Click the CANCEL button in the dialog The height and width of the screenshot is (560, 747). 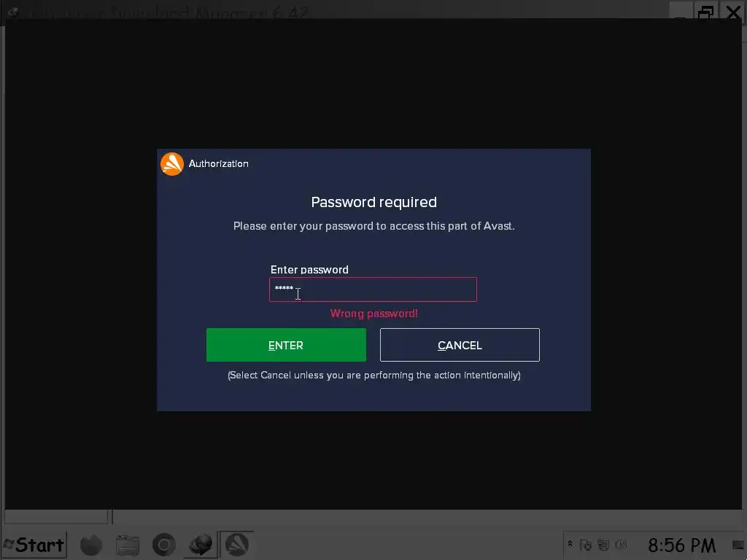(x=460, y=345)
